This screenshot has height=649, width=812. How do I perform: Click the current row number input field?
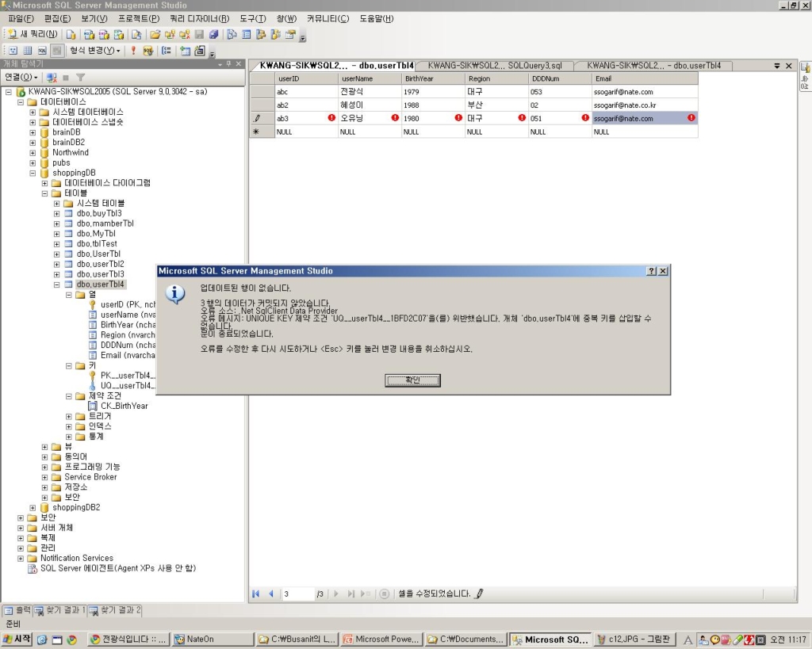298,594
